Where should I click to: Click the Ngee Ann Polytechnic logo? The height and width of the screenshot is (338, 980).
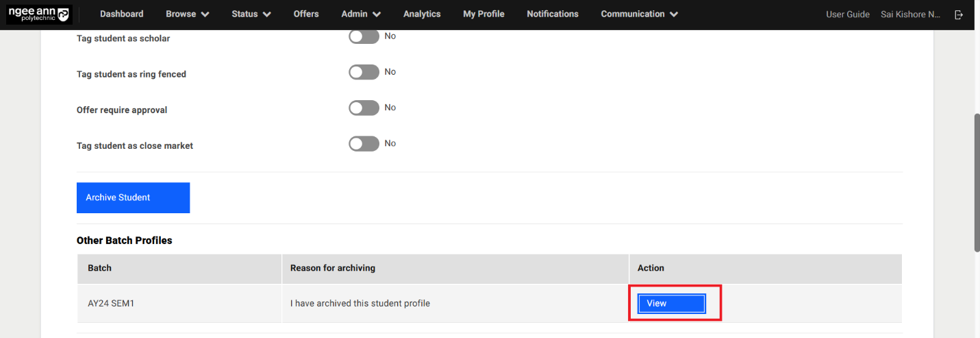[x=39, y=14]
